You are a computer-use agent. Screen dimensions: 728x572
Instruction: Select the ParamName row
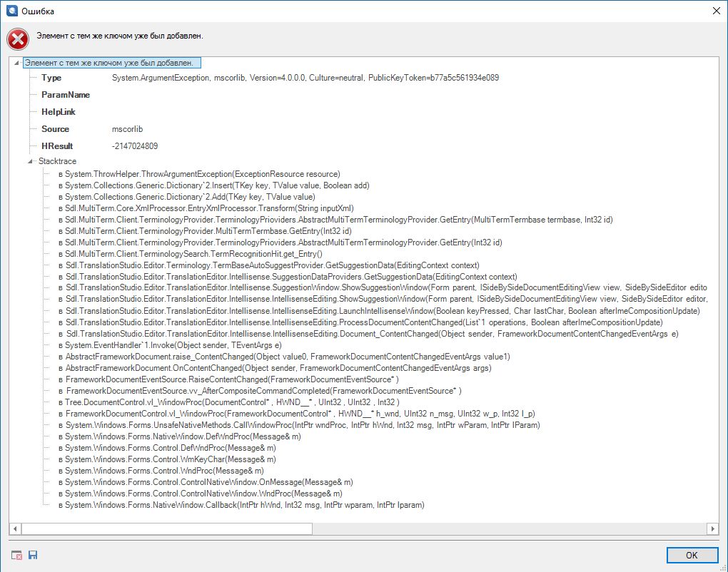[x=66, y=95]
